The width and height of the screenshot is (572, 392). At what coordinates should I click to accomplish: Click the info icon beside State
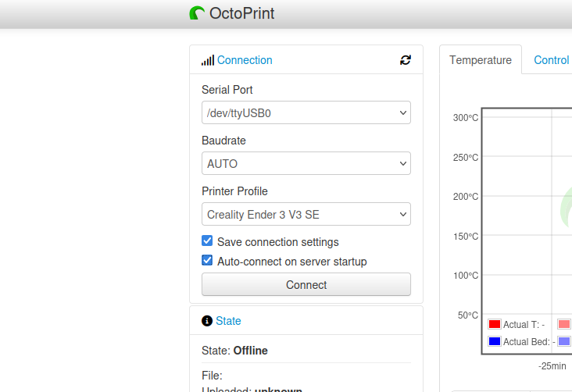(x=207, y=321)
